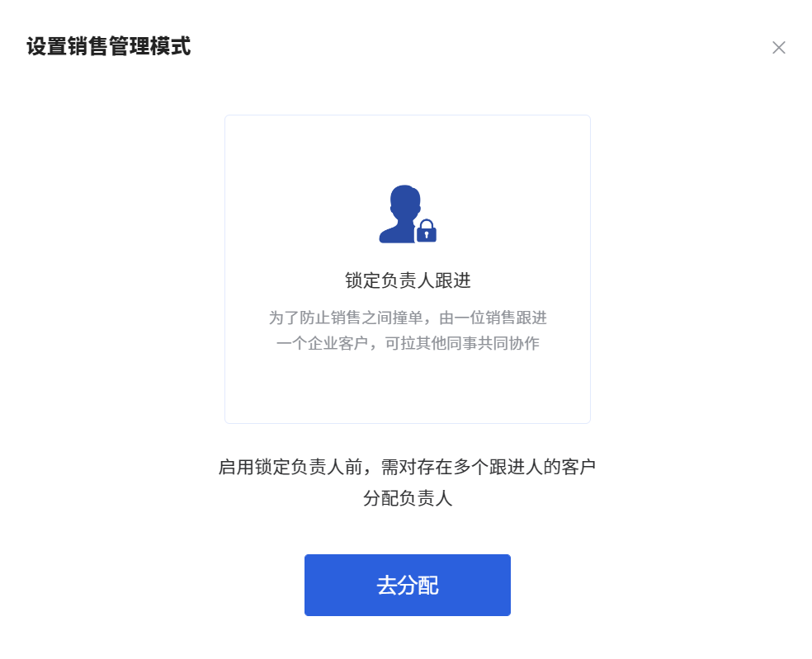Click the 分配负责人 notice line
This screenshot has height=659, width=812.
408,498
